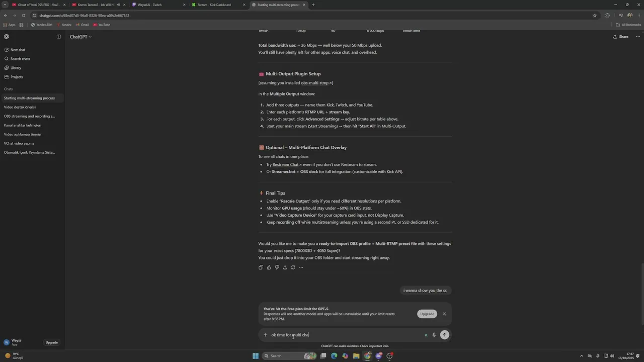Open the Video destek önerisi chat
Screen dimensions: 644x362
pos(32,107)
